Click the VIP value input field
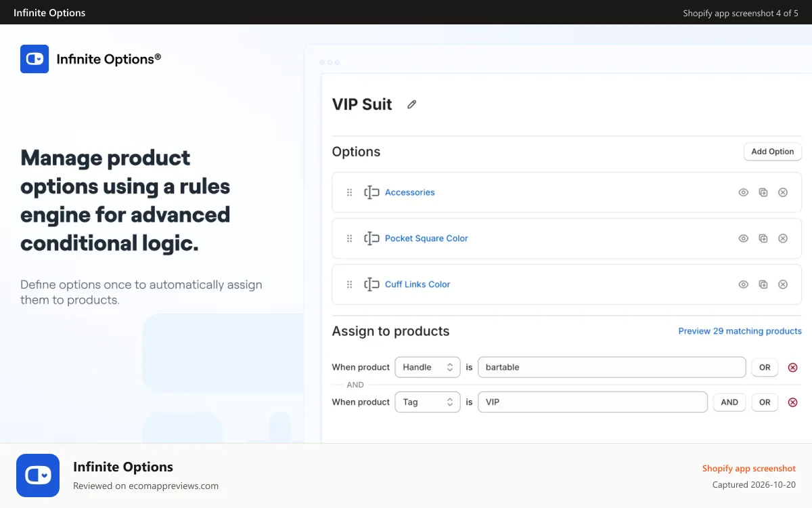This screenshot has width=812, height=508. coord(593,402)
